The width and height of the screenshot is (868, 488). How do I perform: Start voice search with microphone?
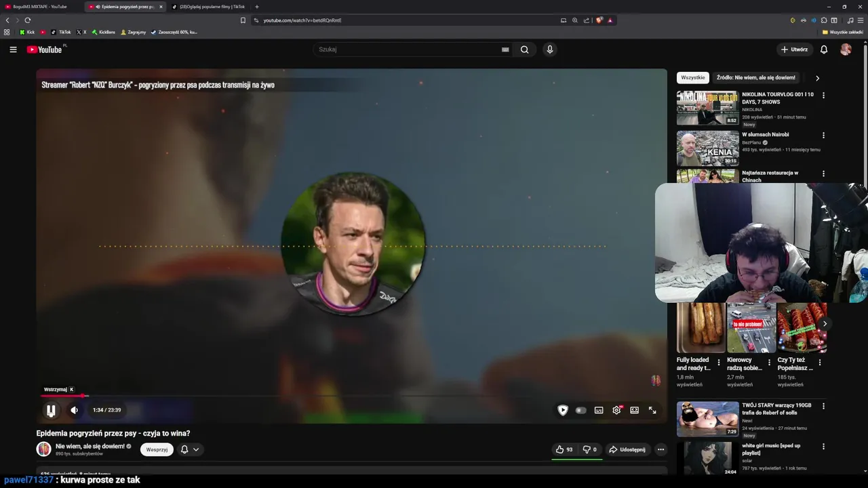tap(550, 49)
